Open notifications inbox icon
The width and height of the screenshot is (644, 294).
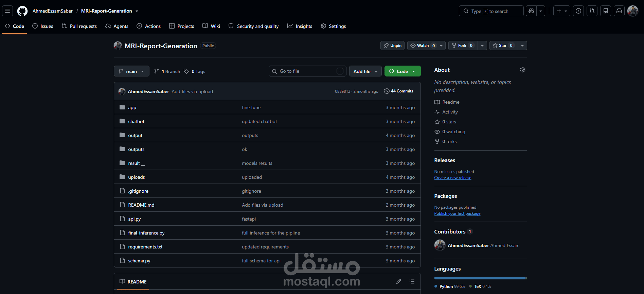pyautogui.click(x=619, y=11)
